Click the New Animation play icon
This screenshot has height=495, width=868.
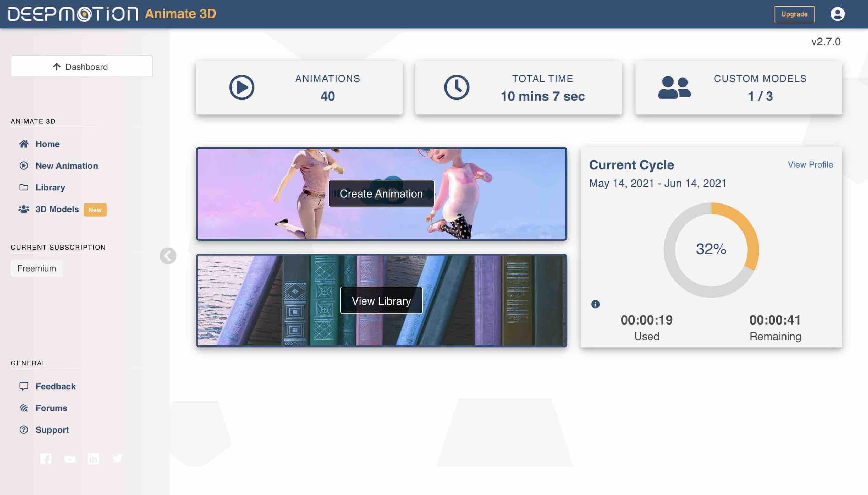24,166
